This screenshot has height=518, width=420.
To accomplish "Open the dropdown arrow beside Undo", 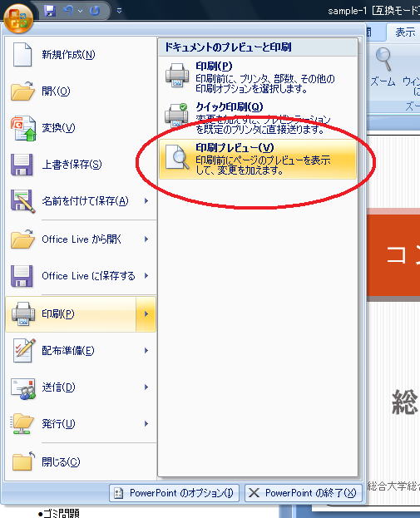I will 80,12.
